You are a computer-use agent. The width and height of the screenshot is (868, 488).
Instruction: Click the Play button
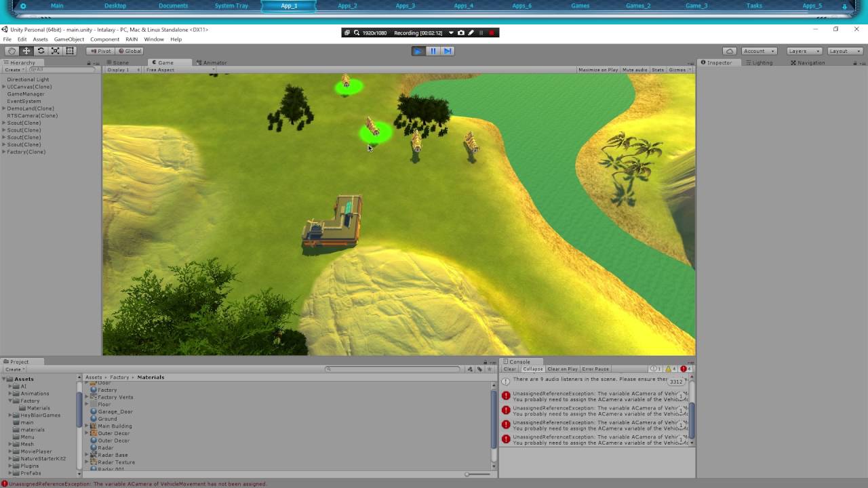click(418, 51)
